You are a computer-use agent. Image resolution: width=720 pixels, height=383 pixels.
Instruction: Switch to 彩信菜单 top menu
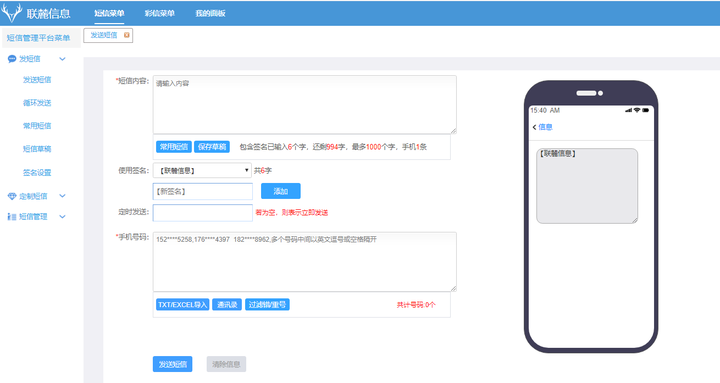(160, 13)
